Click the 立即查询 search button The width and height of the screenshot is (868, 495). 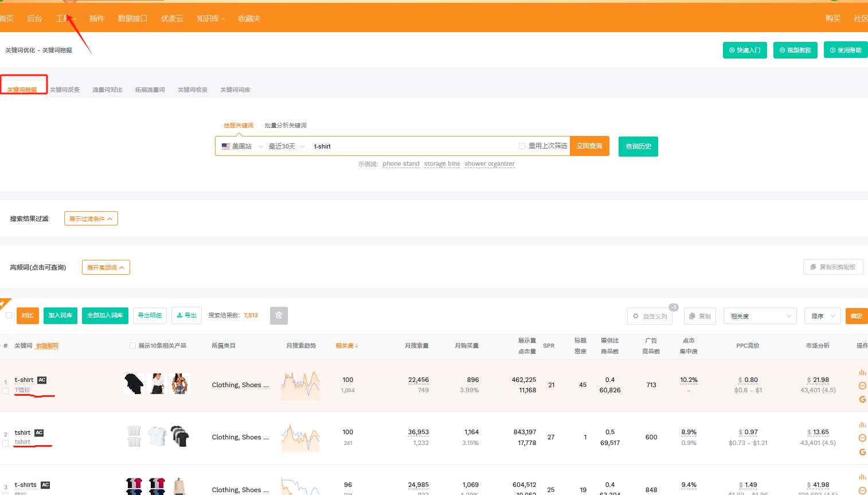tap(589, 146)
